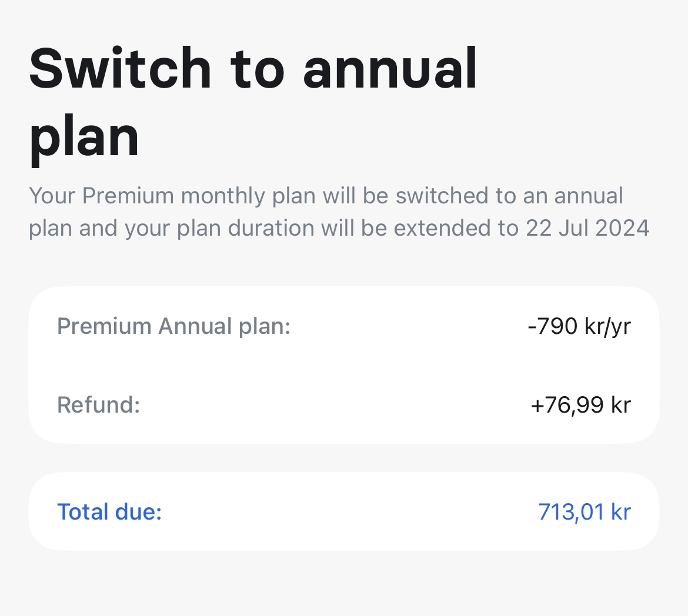Click the word "extended" in the description

pos(443,228)
